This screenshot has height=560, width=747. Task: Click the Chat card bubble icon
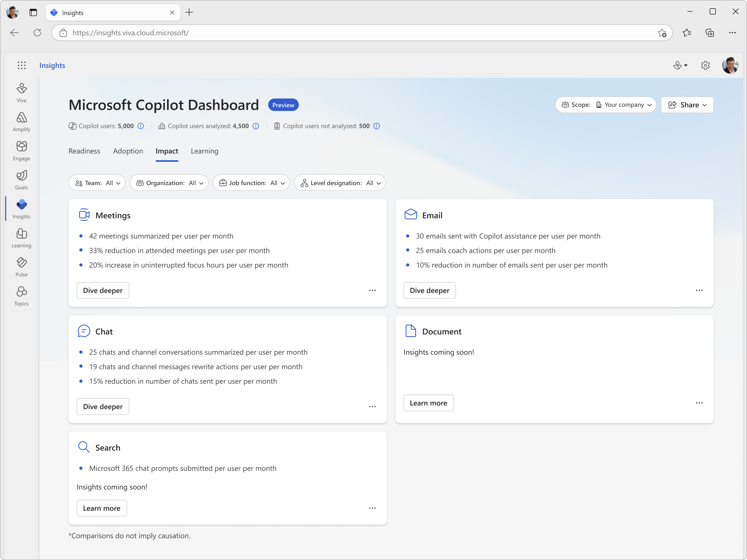point(84,331)
